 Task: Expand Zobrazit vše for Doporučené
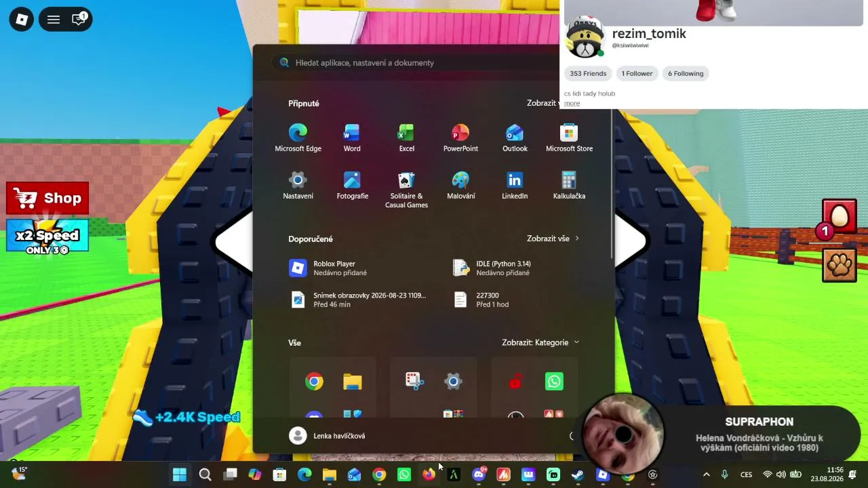click(x=553, y=239)
